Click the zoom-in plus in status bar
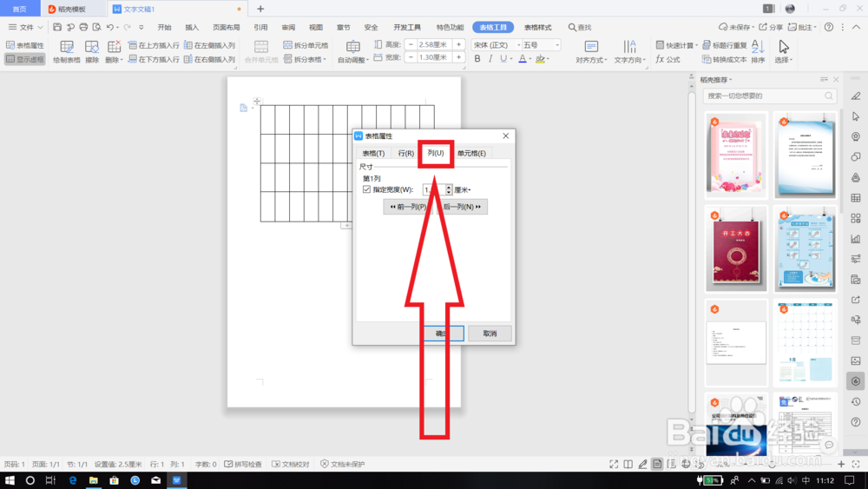Image resolution: width=868 pixels, height=489 pixels. (841, 464)
